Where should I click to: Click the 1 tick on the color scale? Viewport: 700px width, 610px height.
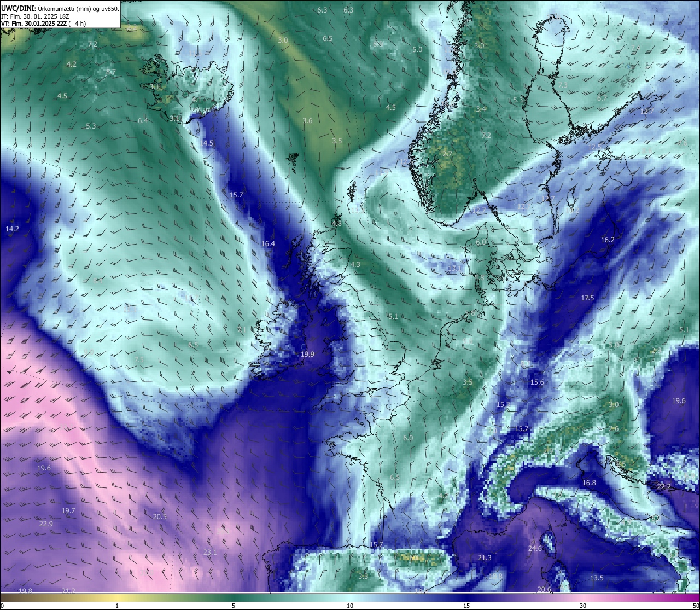tap(117, 606)
